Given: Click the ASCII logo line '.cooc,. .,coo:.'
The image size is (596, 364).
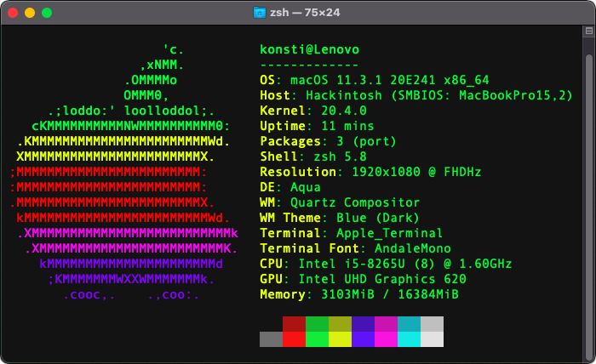Looking at the screenshot, I should click(x=131, y=294).
